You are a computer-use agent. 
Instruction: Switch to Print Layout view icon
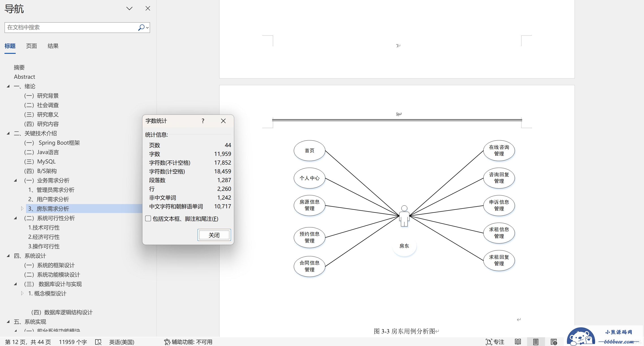tap(536, 342)
